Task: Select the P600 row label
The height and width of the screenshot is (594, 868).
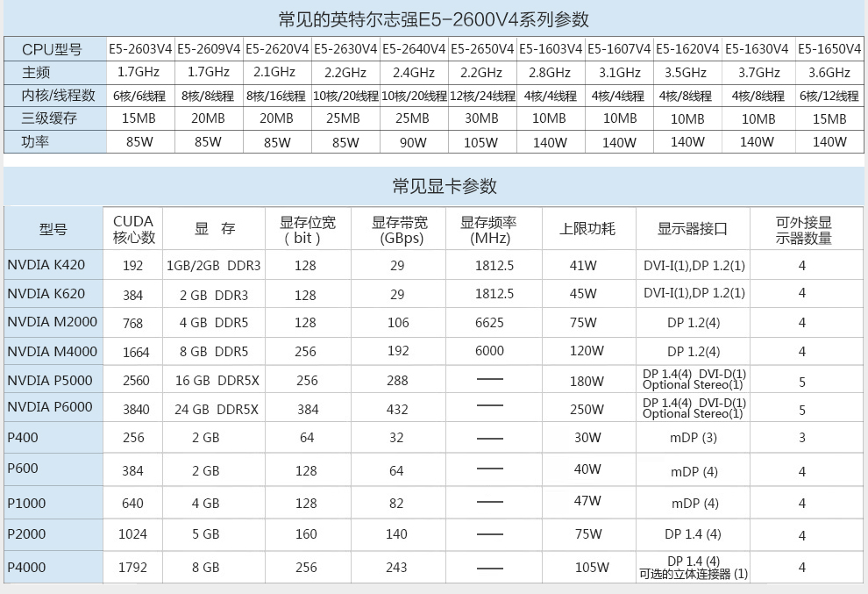Action: pyautogui.click(x=23, y=469)
